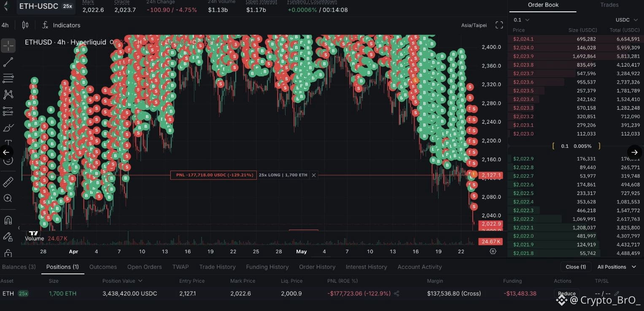Select the zoom-in magnifier tool
Screen dimensions: 644x311
click(8, 198)
